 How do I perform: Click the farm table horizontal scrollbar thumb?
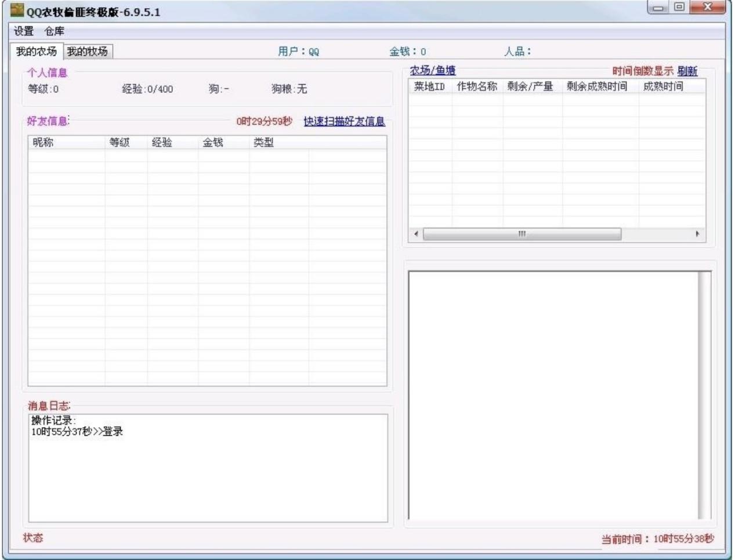pos(522,234)
